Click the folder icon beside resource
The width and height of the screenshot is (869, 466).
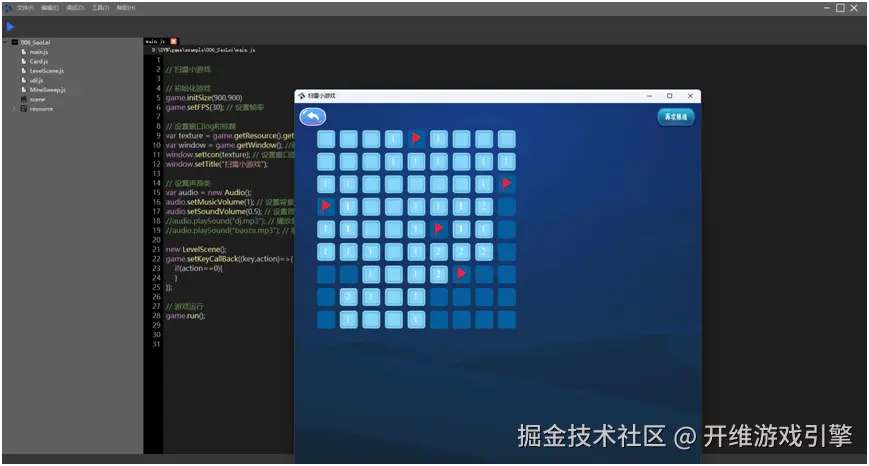(x=24, y=109)
